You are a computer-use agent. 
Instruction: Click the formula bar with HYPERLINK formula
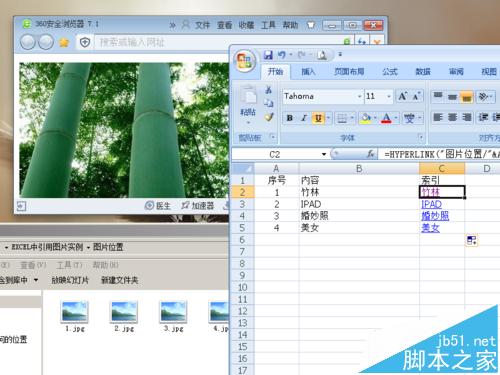click(x=440, y=154)
